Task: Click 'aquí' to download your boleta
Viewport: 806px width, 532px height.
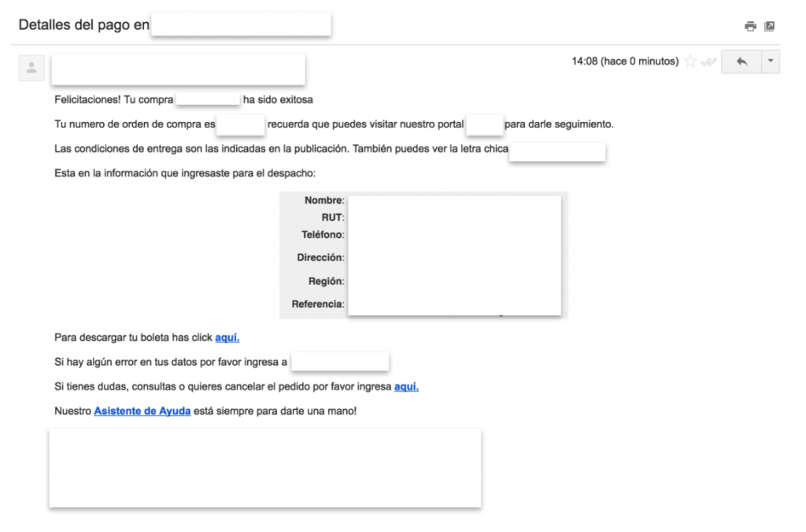Action: tap(227, 338)
